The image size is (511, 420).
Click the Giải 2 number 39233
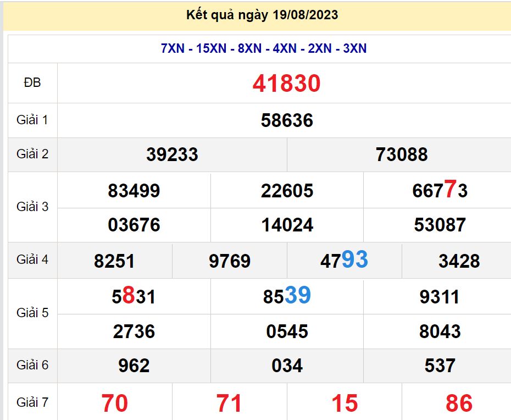(172, 154)
